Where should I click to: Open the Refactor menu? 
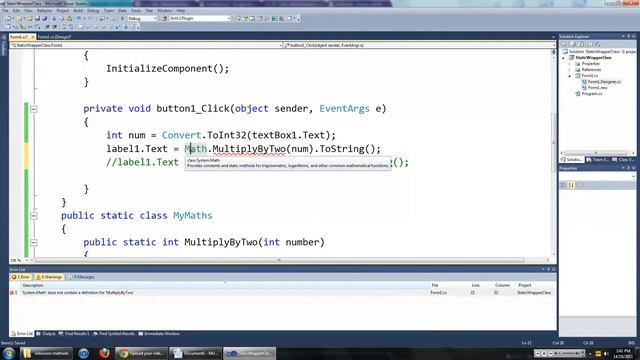(44, 11)
